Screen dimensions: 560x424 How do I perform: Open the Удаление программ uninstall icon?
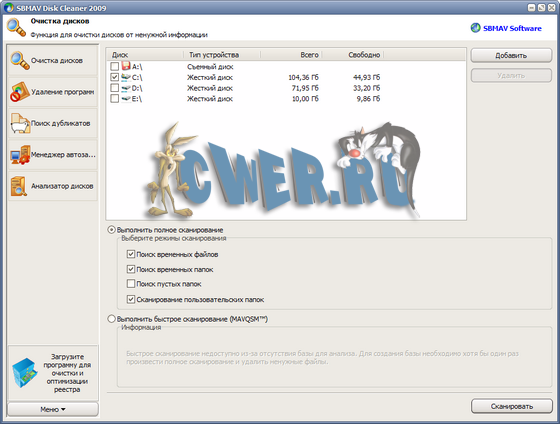(19, 92)
